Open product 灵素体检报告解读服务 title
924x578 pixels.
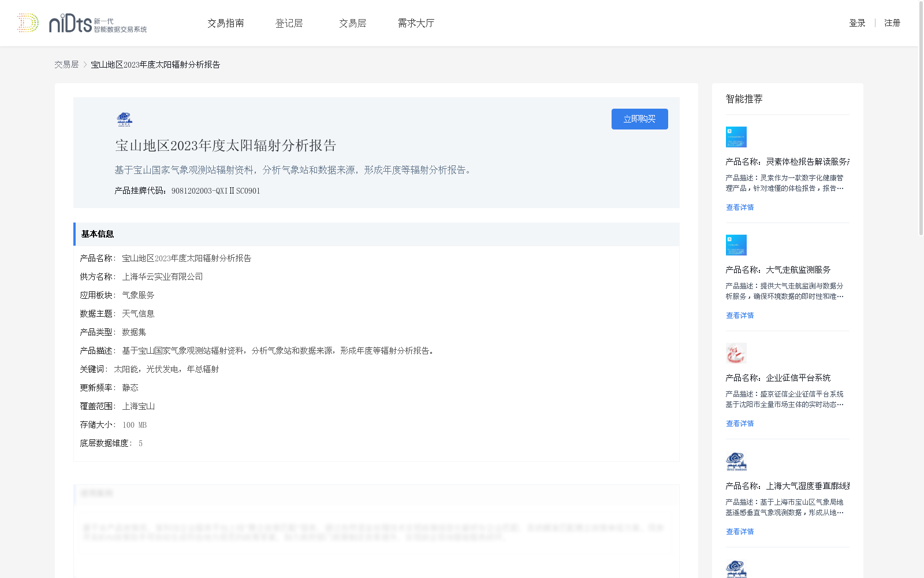tap(788, 162)
